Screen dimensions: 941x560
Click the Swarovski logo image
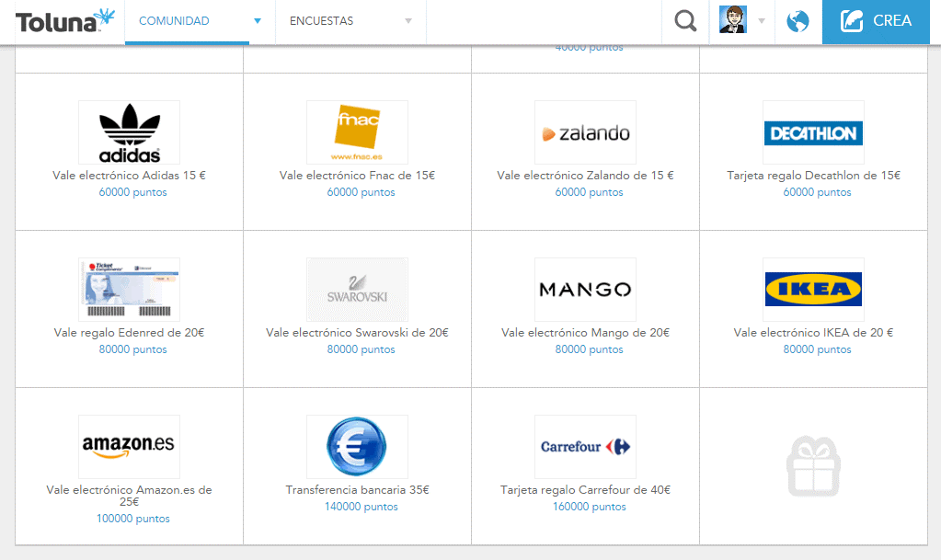357,290
